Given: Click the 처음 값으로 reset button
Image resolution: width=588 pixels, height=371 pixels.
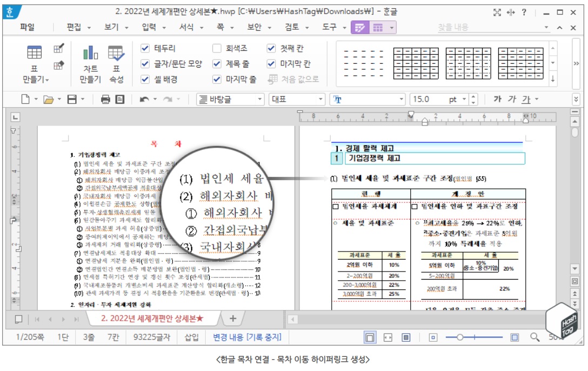Looking at the screenshot, I should click(293, 79).
